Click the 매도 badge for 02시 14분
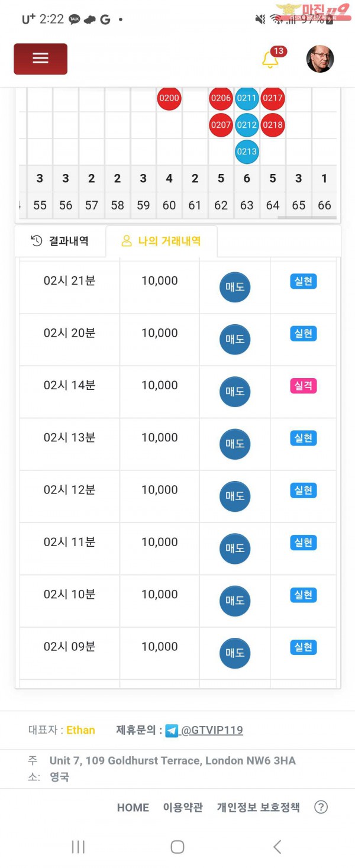Image resolution: width=355 pixels, height=868 pixels. [x=235, y=392]
